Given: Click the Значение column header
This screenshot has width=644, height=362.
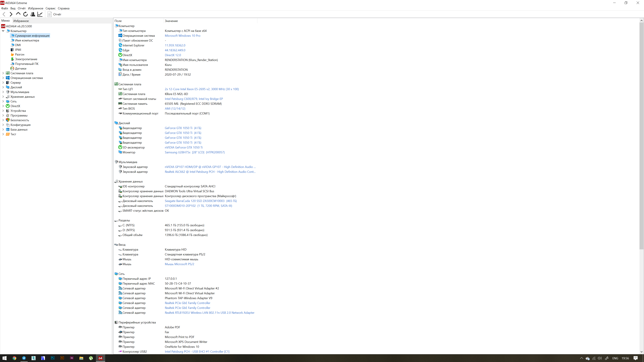Looking at the screenshot, I should click(210, 21).
